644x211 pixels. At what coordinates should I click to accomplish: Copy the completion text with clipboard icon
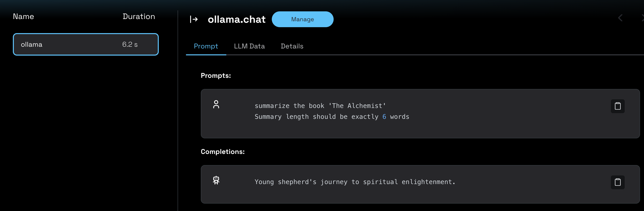tap(618, 182)
